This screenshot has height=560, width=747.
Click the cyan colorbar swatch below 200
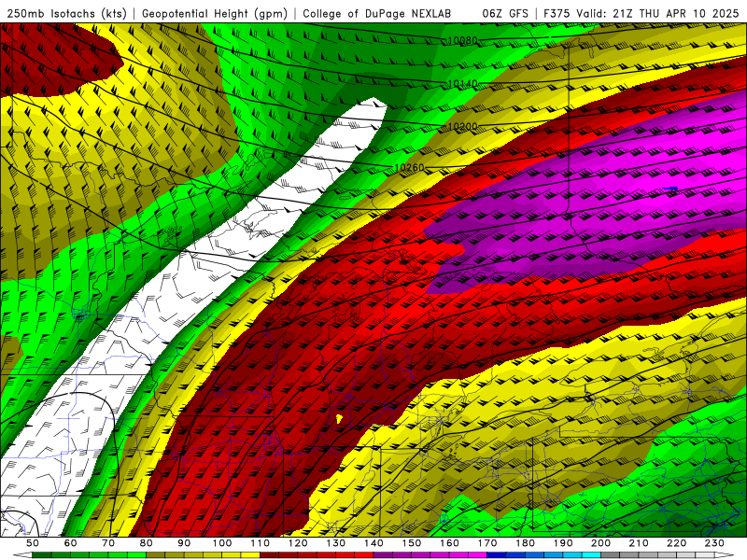click(x=591, y=555)
